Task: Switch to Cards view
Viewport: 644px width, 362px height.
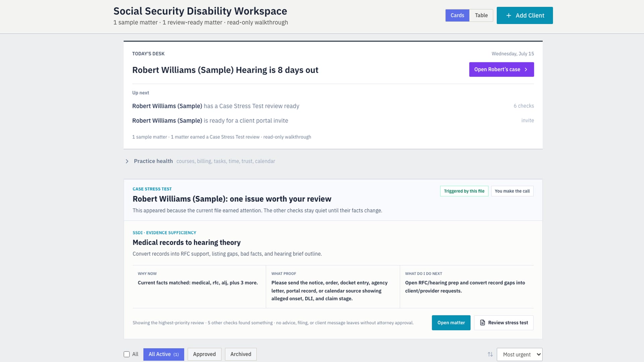Action: (457, 15)
